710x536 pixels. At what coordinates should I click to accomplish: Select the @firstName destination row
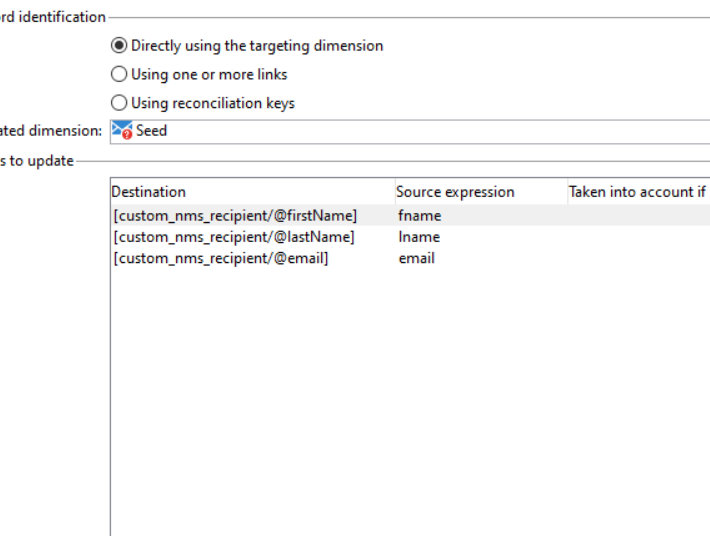236,215
